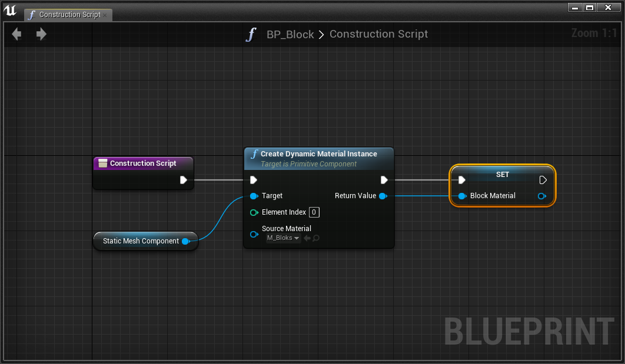Click the input exec pin of Create Dynamic Material Instance

tap(254, 180)
